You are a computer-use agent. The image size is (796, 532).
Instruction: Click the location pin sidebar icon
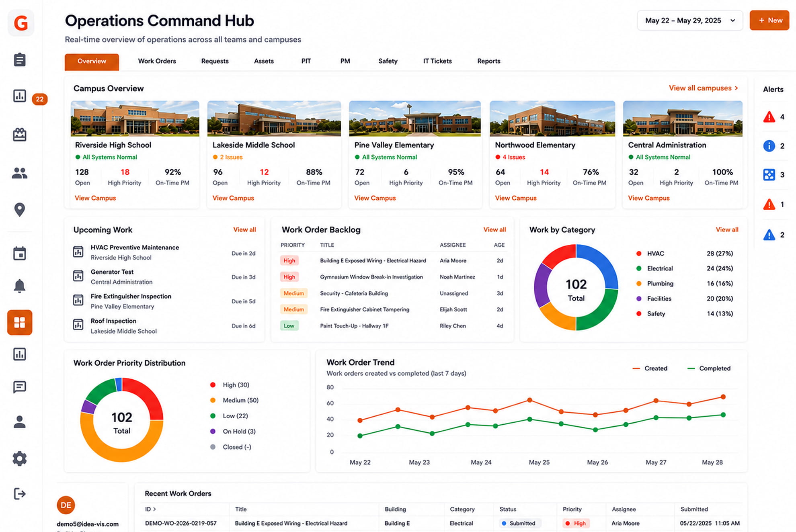pos(19,209)
